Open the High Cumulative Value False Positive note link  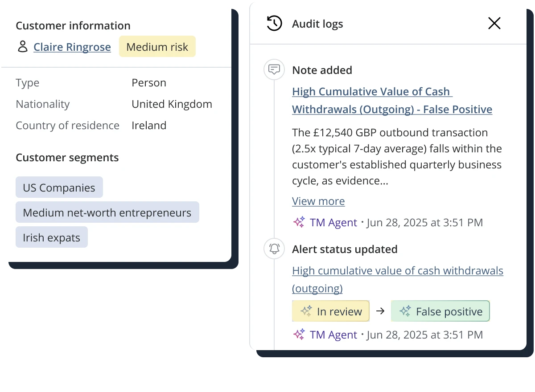coord(392,100)
